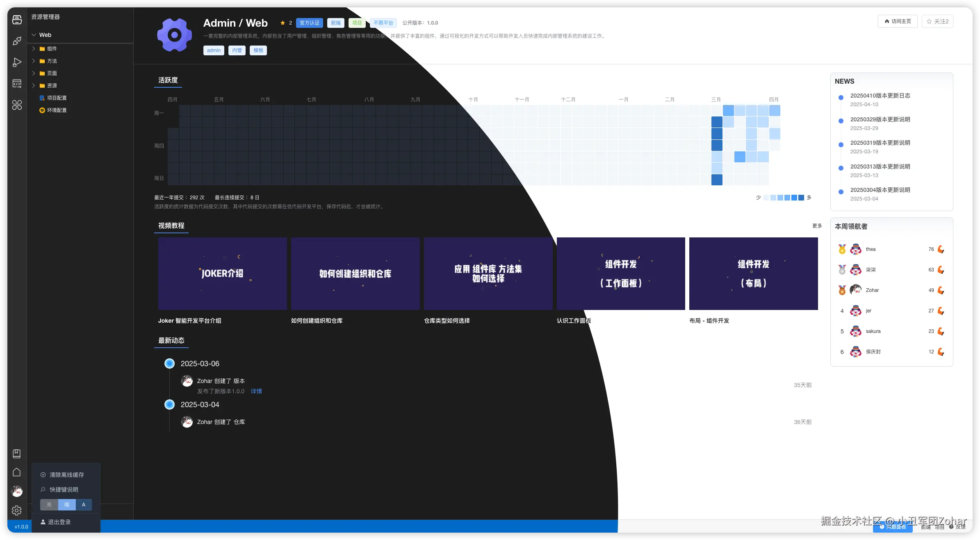Image resolution: width=980 pixels, height=540 pixels.
Task: Click the plug connector sidebar icon
Action: click(17, 41)
